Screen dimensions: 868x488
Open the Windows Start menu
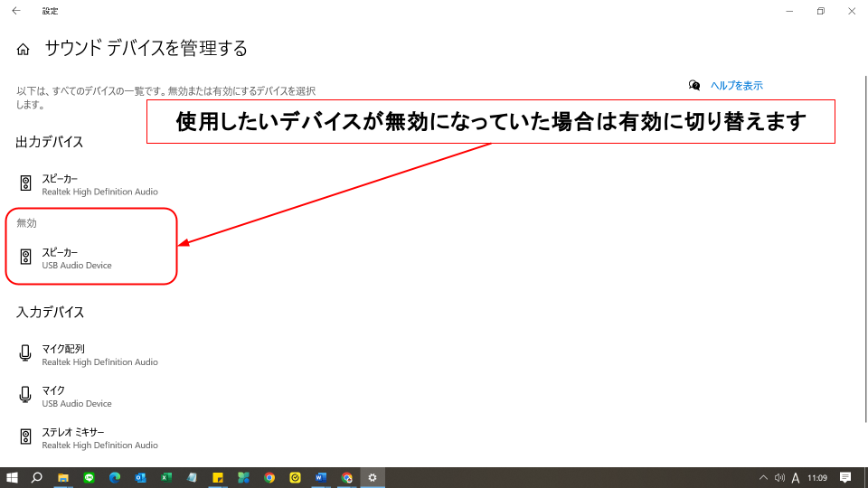tap(13, 477)
